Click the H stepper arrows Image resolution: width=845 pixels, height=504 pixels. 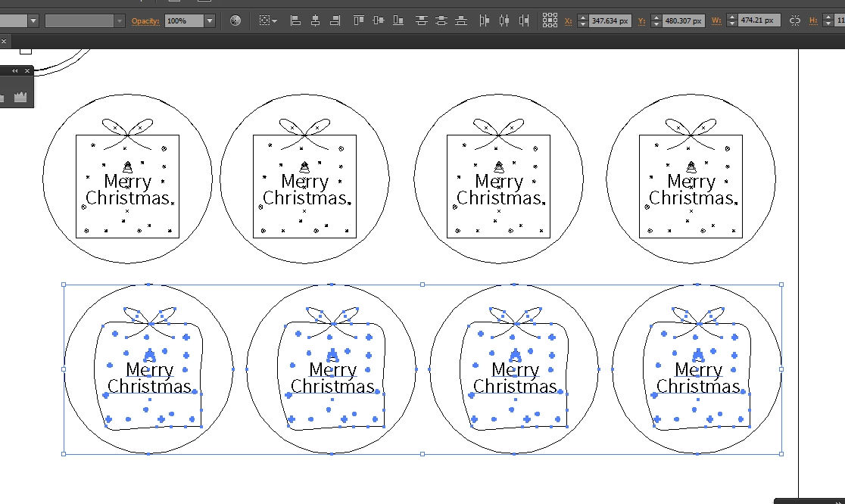pos(828,21)
